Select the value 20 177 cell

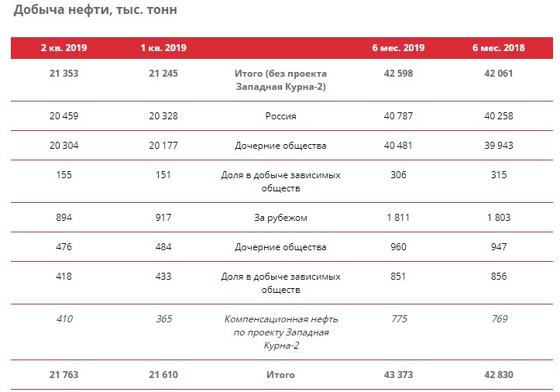click(163, 145)
